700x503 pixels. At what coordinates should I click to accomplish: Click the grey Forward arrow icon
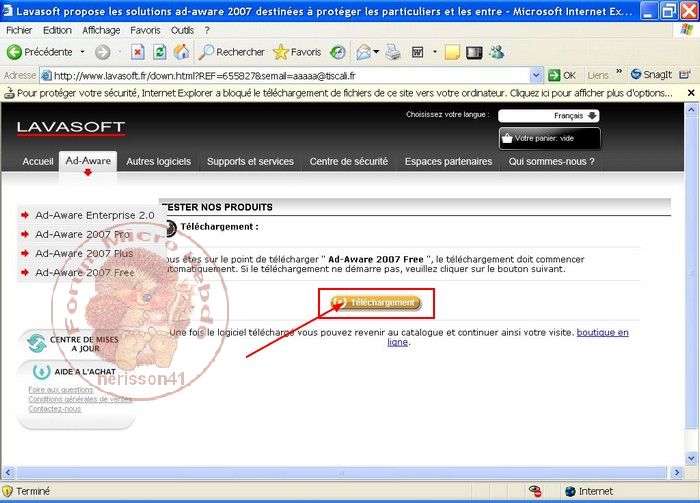pos(103,52)
